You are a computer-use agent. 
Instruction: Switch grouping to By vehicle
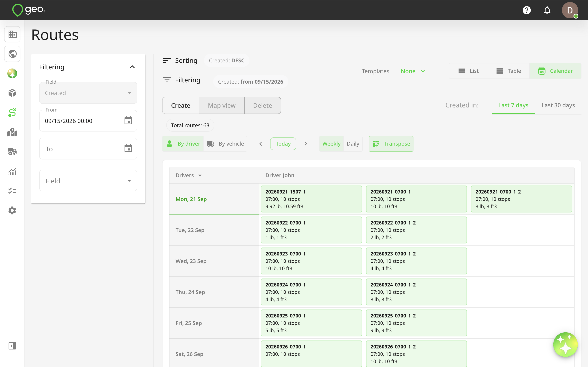click(225, 144)
